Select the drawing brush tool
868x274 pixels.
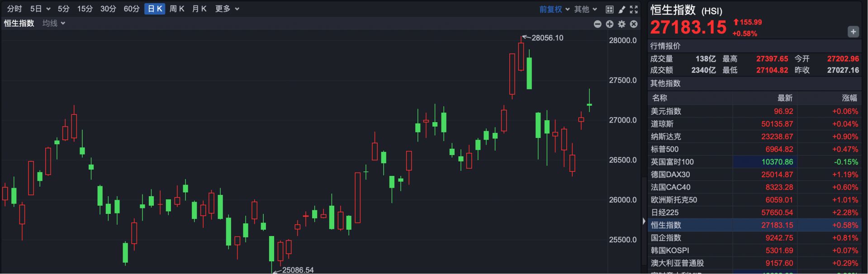622,9
